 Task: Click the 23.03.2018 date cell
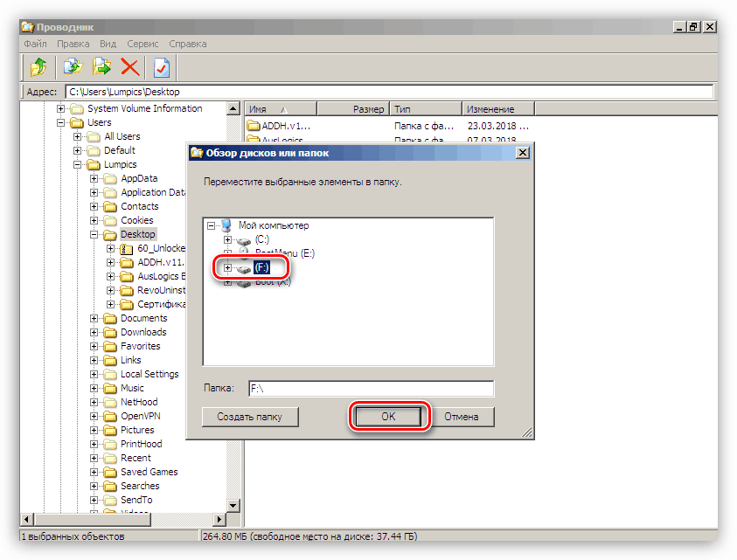coord(498,126)
